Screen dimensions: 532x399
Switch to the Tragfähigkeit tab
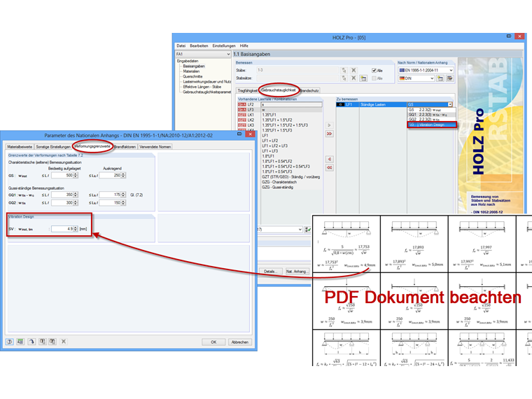[x=247, y=90]
